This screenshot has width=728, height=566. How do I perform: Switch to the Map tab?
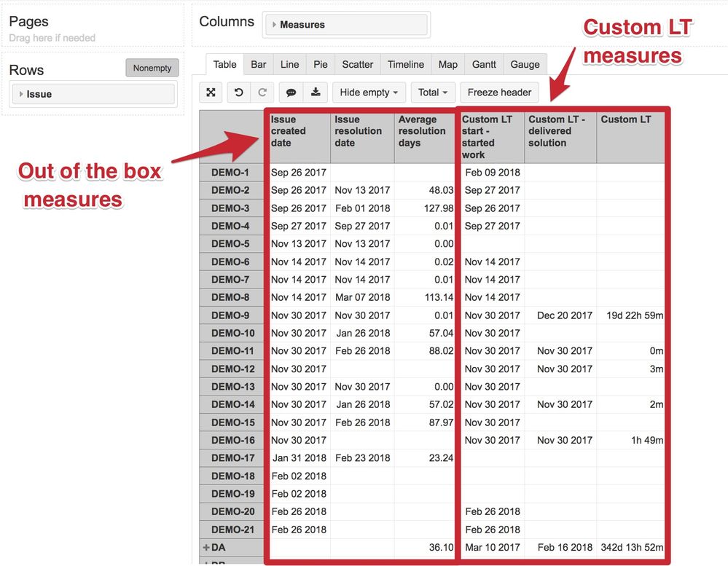(448, 65)
